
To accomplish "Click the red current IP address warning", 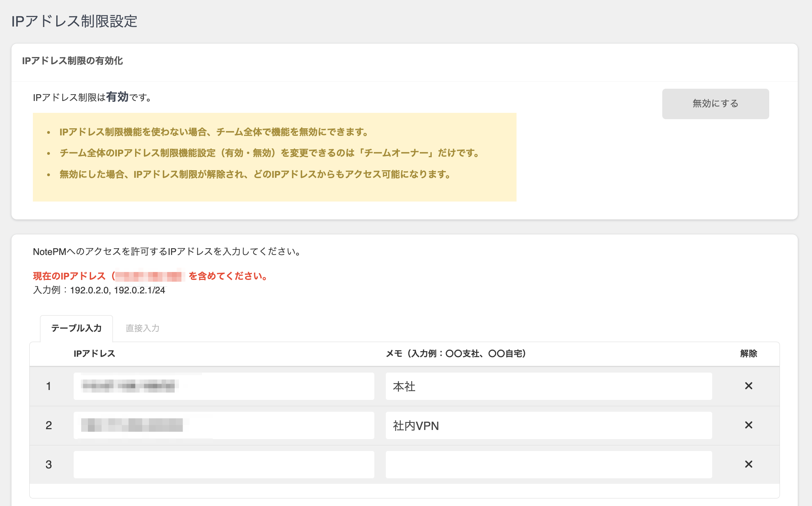I will pos(151,276).
